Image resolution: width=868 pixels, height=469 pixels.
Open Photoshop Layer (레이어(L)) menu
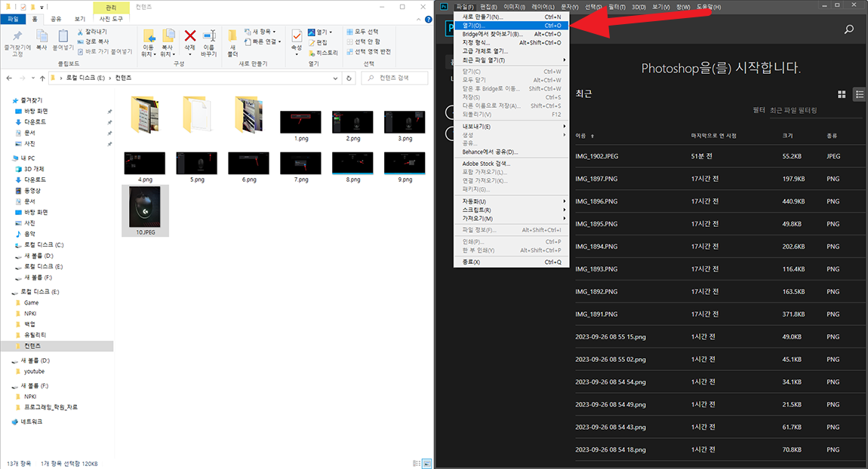(x=543, y=7)
